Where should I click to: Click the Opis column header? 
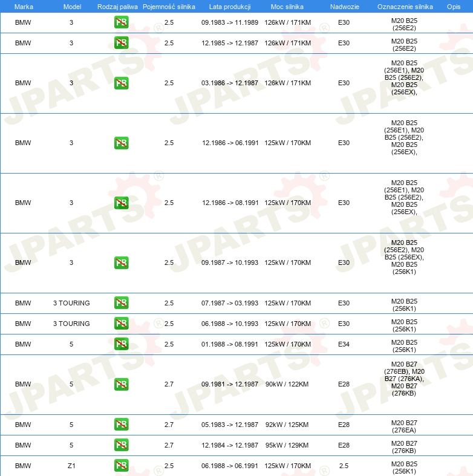[454, 7]
